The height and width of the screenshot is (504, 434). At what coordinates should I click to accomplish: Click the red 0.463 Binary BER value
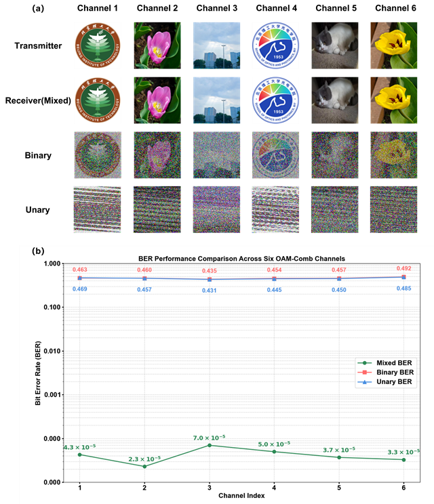click(80, 270)
